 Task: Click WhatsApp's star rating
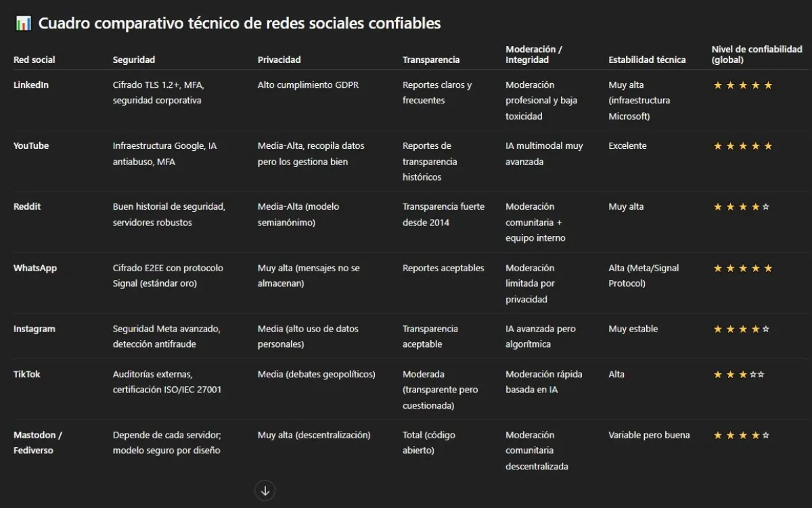[742, 269]
